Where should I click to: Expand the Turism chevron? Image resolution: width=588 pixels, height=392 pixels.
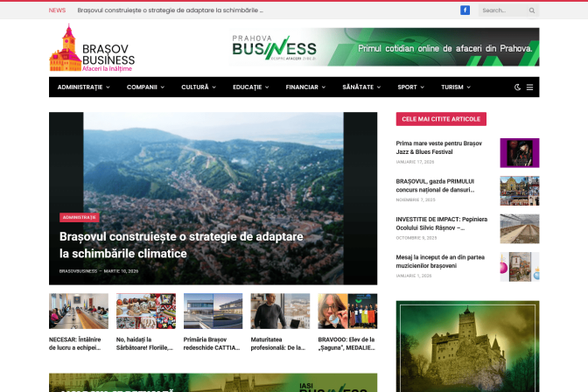(468, 87)
